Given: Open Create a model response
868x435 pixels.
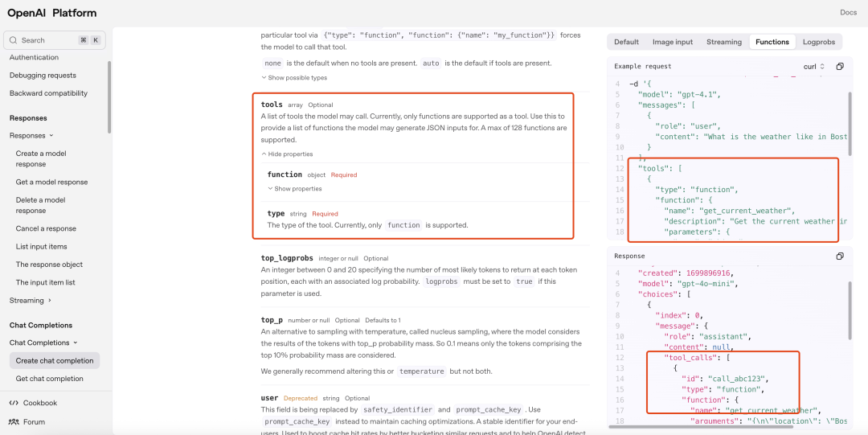Looking at the screenshot, I should coord(41,158).
